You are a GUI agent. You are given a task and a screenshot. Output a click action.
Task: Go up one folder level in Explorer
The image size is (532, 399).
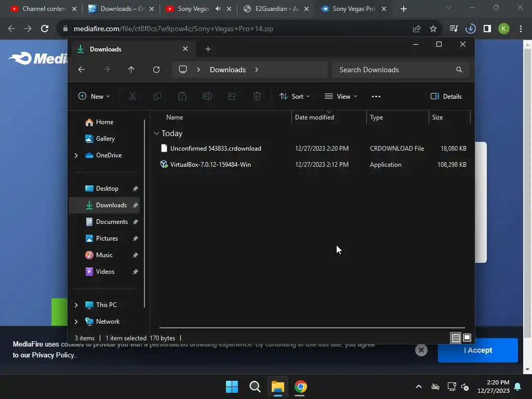[131, 70]
